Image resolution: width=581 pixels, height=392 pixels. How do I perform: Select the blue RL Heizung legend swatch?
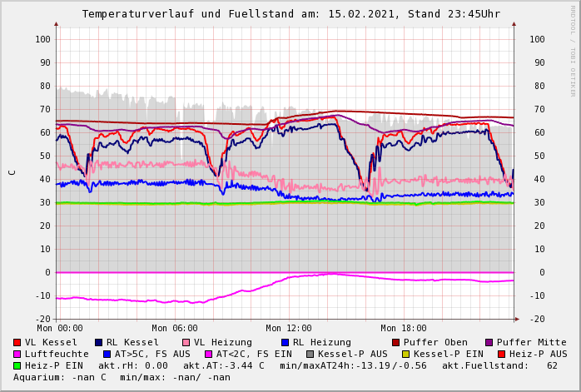pyautogui.click(x=285, y=342)
